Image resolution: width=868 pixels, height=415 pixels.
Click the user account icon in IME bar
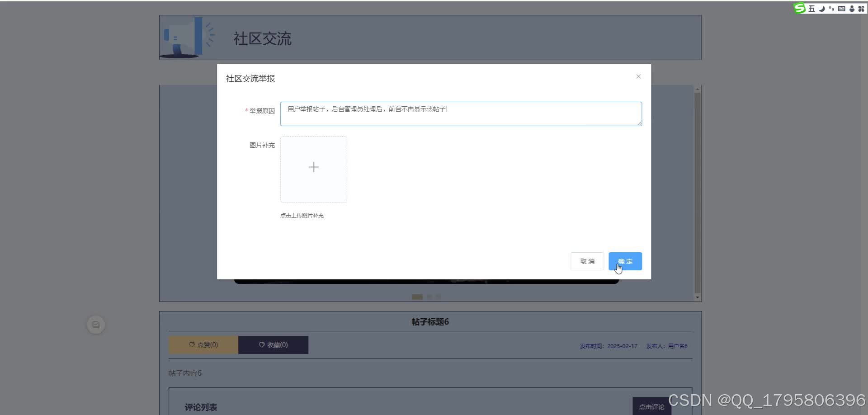[852, 9]
